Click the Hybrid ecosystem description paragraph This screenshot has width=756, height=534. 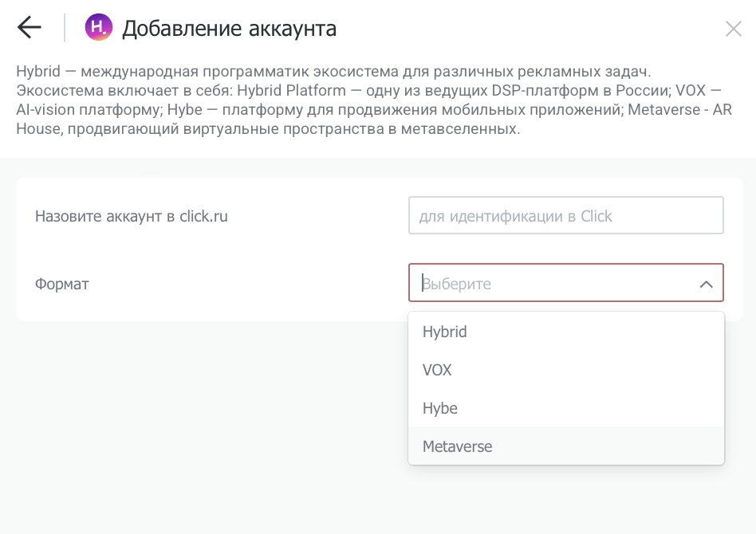pos(374,100)
